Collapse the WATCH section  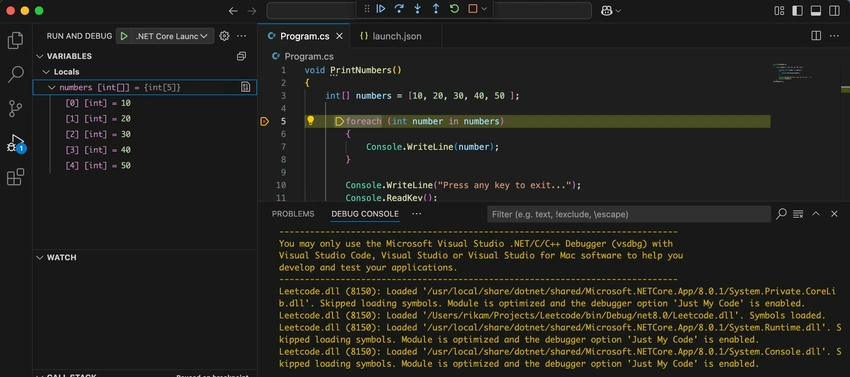tap(40, 258)
